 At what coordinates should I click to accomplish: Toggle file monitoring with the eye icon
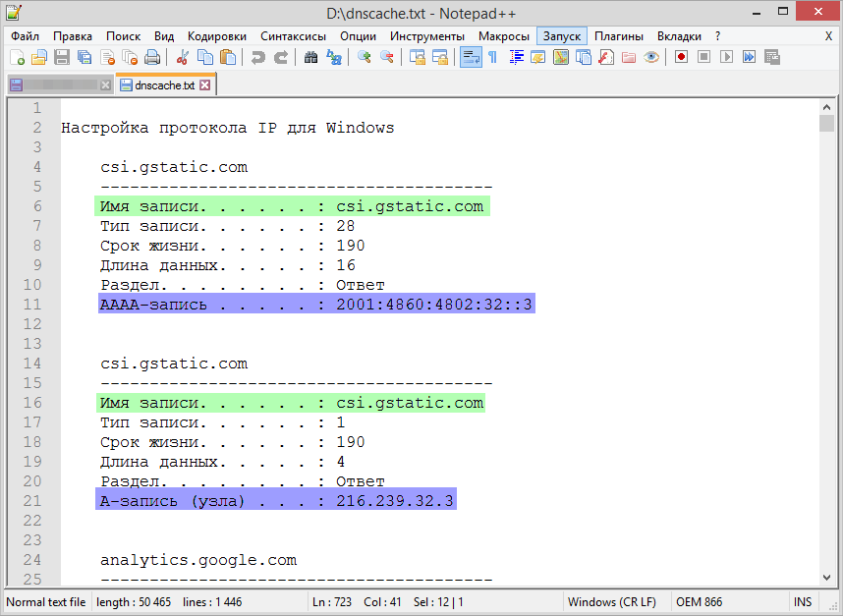point(651,57)
